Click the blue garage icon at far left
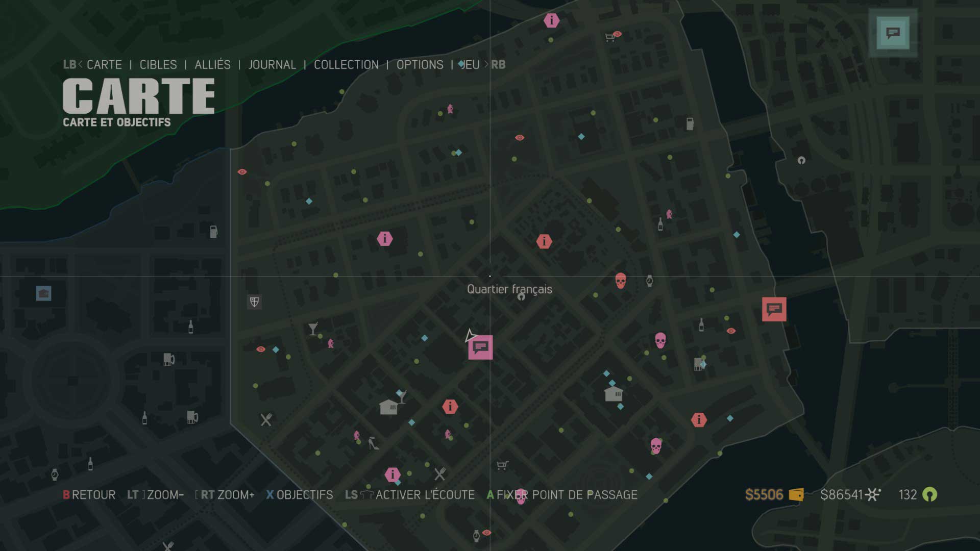This screenshot has width=980, height=551. click(43, 293)
